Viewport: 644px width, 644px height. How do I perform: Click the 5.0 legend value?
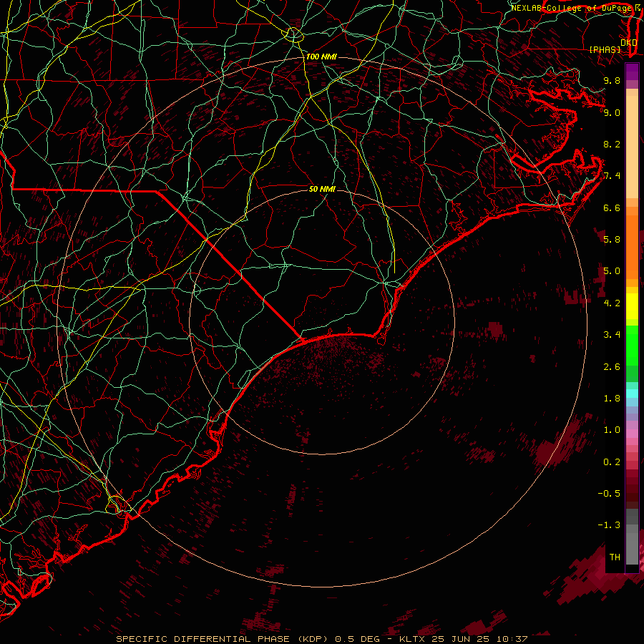pos(612,271)
